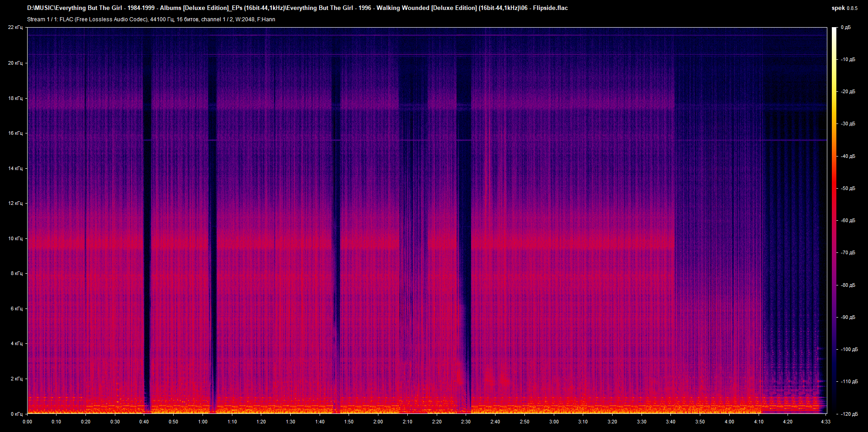Select the 2 кГц frequency axis label
The height and width of the screenshot is (432, 868).
[17, 379]
